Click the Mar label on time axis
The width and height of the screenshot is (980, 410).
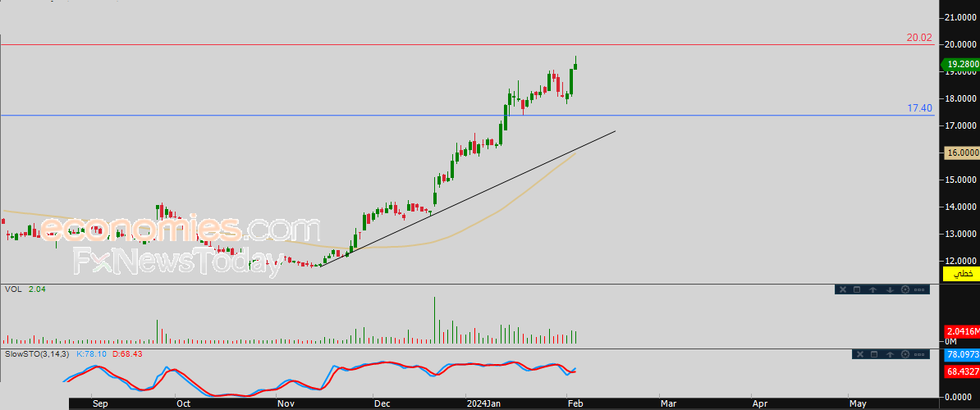point(668,403)
